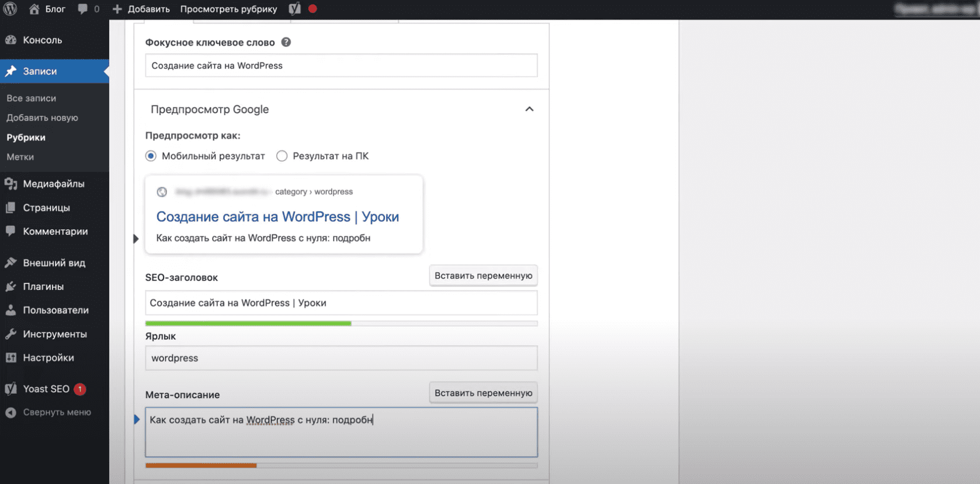Screen dimensions: 980x484
Task: Select Результат на ПК radio button
Action: click(x=282, y=156)
